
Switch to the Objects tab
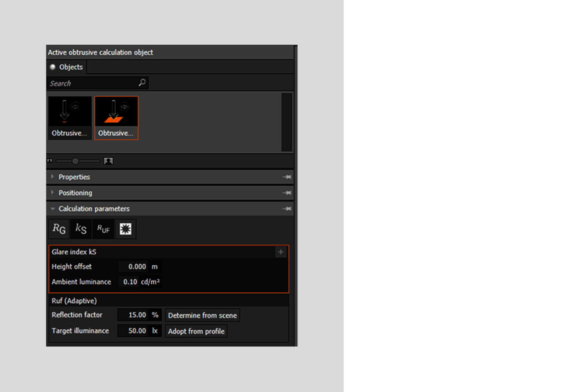click(x=67, y=67)
